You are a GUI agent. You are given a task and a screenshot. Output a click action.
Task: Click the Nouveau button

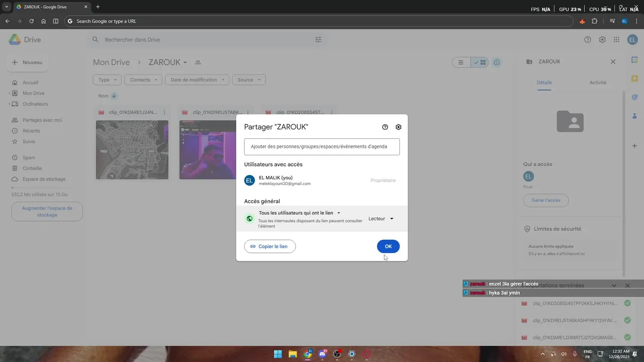pyautogui.click(x=28, y=62)
